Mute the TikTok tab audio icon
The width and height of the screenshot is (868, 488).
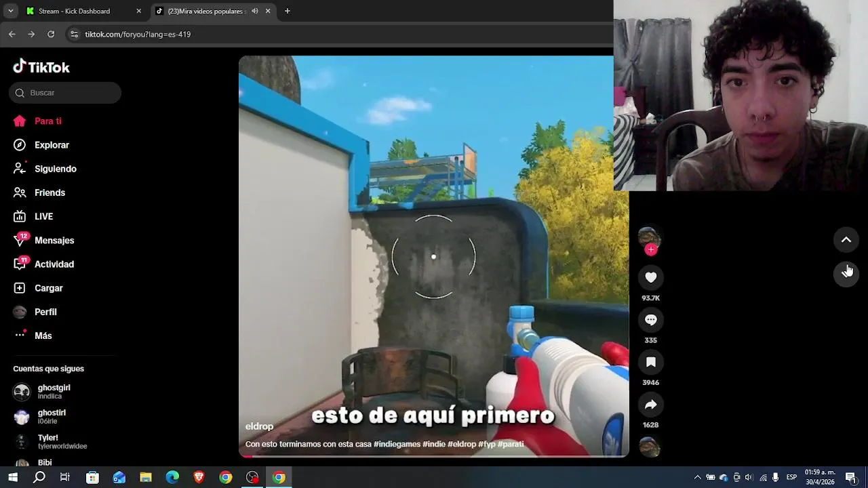(255, 11)
